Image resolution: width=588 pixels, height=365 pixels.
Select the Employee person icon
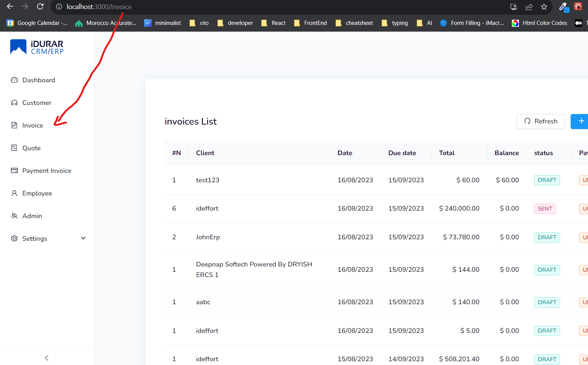14,193
